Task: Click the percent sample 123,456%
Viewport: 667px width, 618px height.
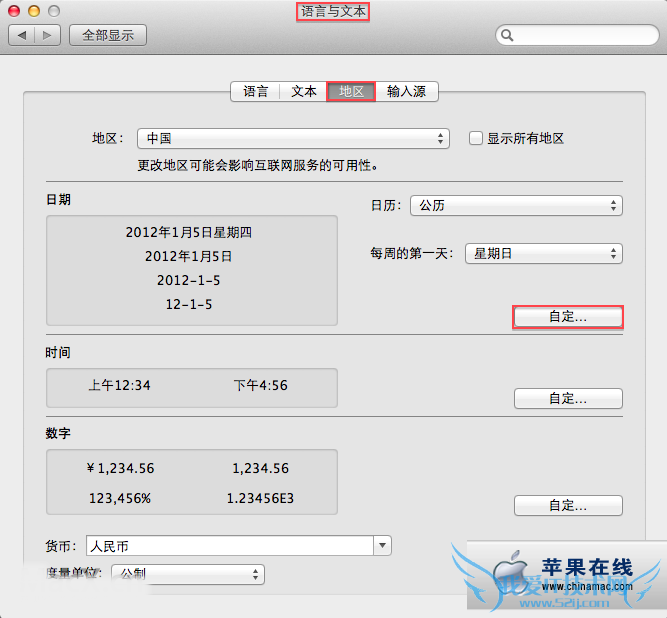Action: (120, 498)
